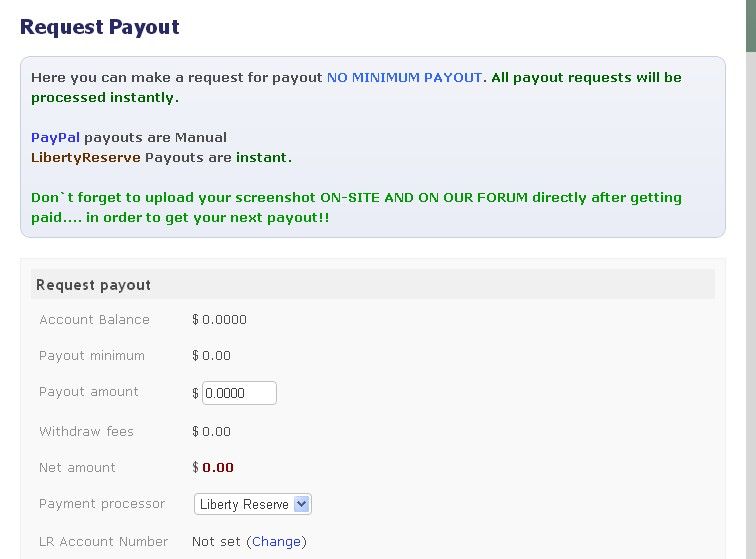The width and height of the screenshot is (756, 559).
Task: Focus the Payout amount input field
Action: point(239,393)
